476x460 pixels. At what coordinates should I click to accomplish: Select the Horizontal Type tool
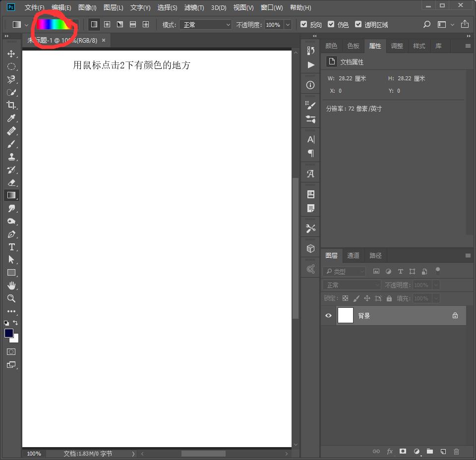pyautogui.click(x=11, y=247)
